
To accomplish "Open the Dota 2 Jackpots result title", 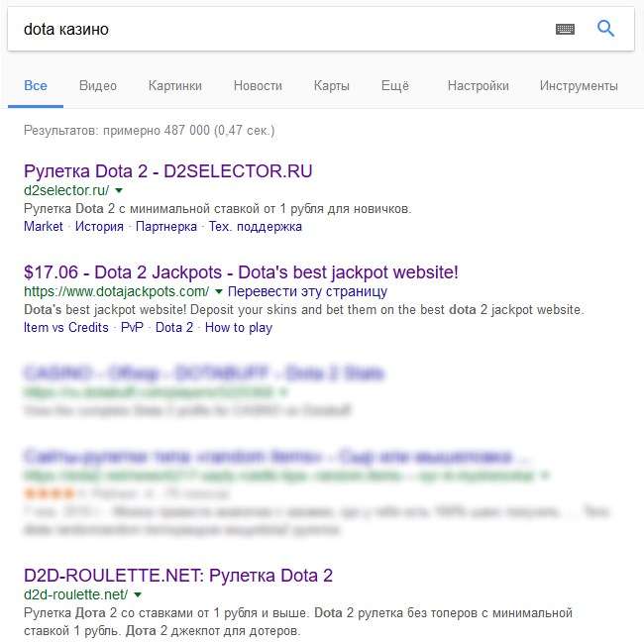I will (x=241, y=271).
